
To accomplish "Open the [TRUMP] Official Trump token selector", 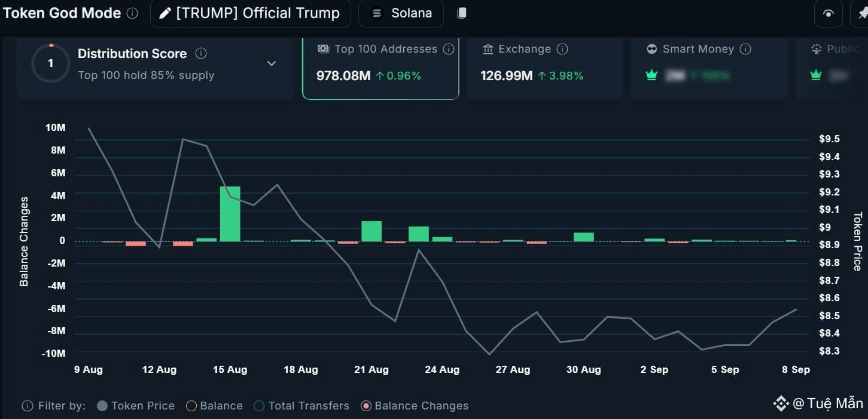I will (x=250, y=13).
